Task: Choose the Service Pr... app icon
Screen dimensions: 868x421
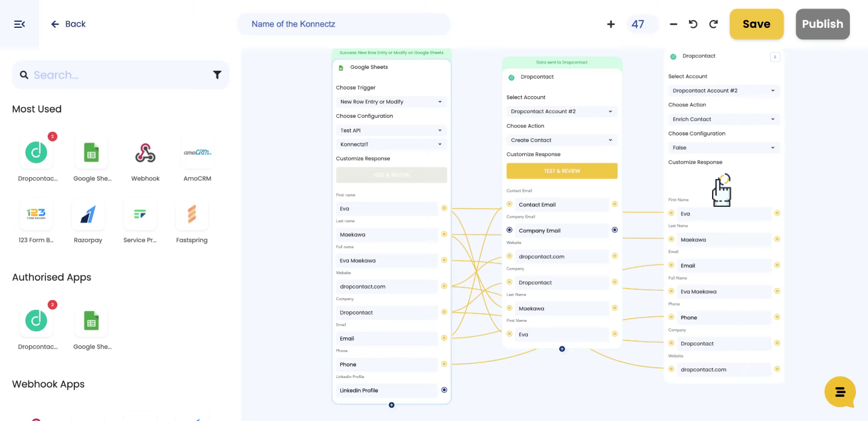Action: tap(140, 214)
